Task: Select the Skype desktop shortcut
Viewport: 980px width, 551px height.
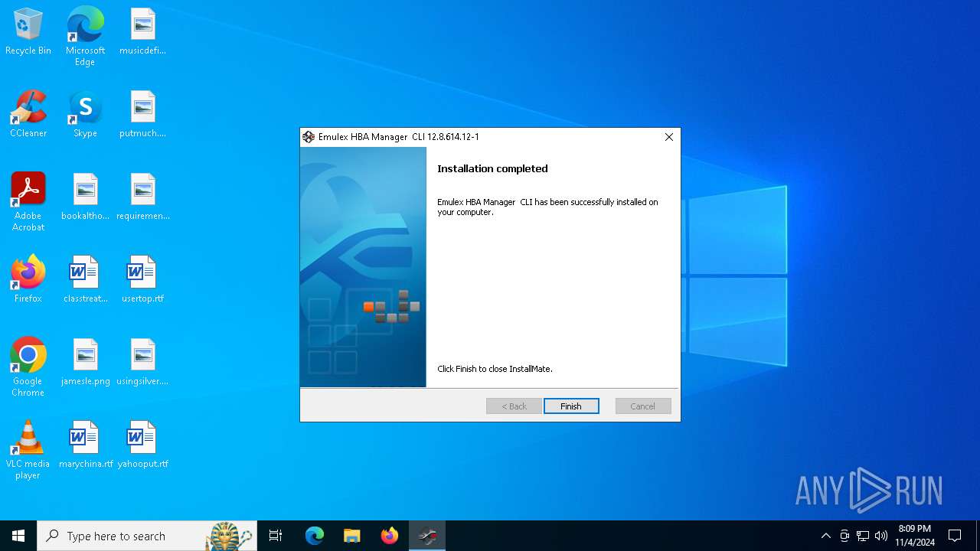Action: (x=85, y=115)
